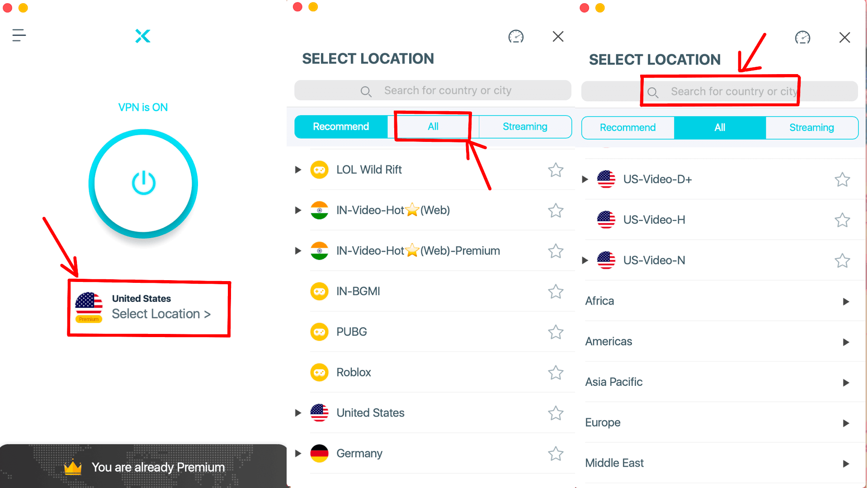Select the Streaming tab in right panel

coord(811,127)
